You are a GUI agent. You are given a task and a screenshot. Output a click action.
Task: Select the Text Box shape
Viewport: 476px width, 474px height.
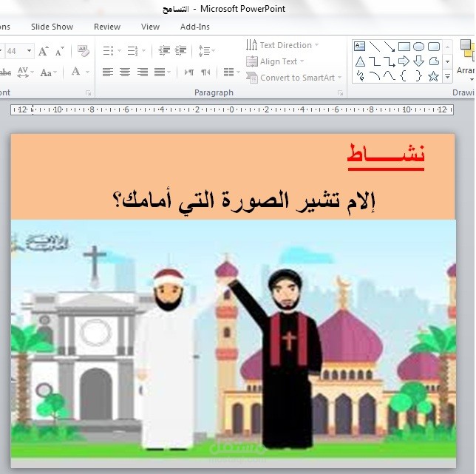coord(359,47)
